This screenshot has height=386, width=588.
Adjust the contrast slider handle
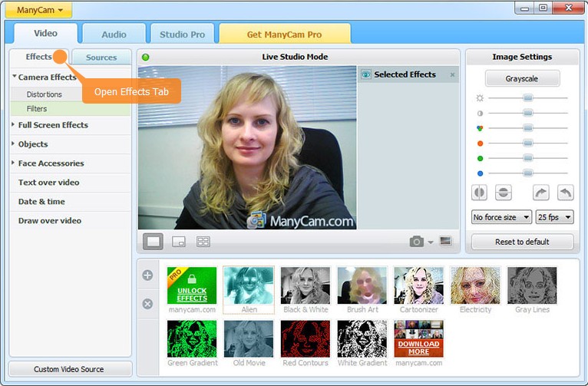[528, 113]
